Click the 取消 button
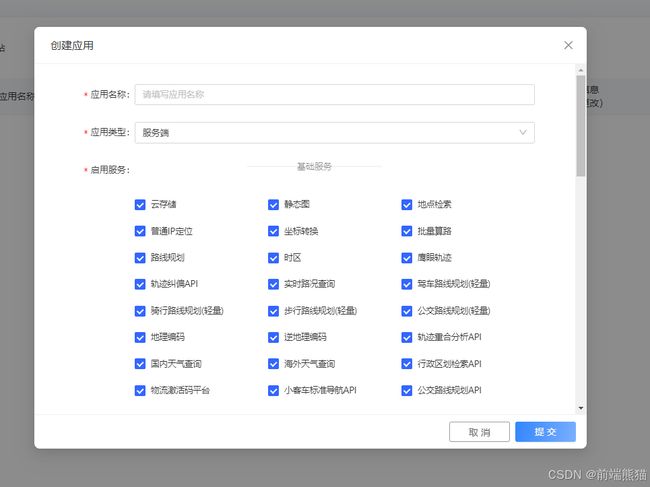 click(479, 432)
